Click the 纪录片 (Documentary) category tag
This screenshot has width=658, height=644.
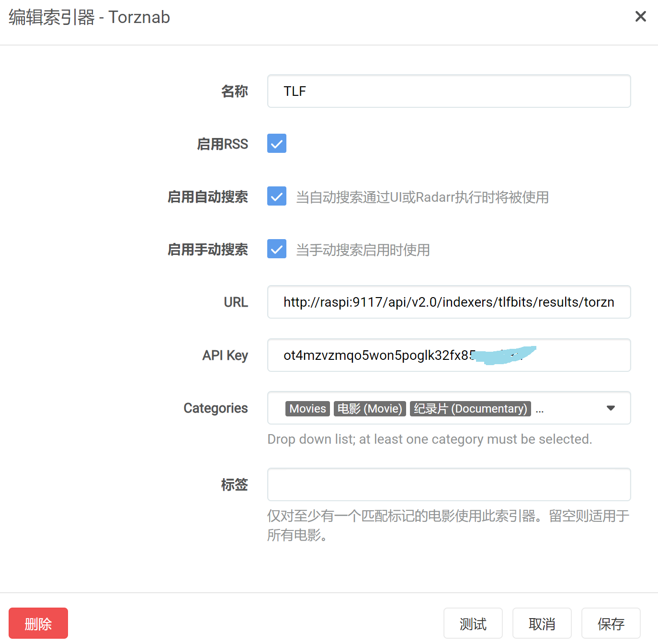(470, 409)
